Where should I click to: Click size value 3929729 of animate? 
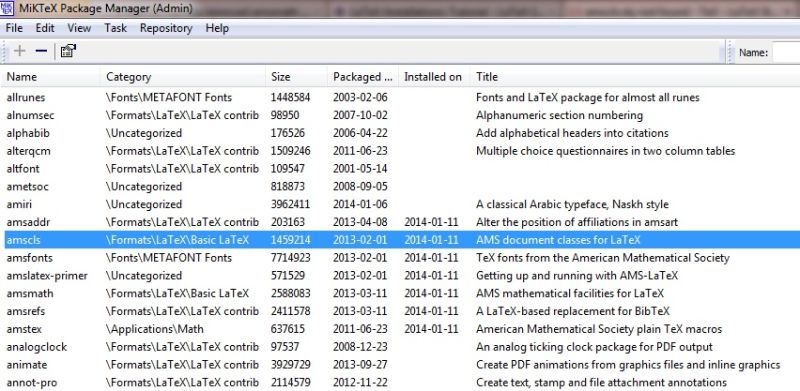tap(290, 365)
